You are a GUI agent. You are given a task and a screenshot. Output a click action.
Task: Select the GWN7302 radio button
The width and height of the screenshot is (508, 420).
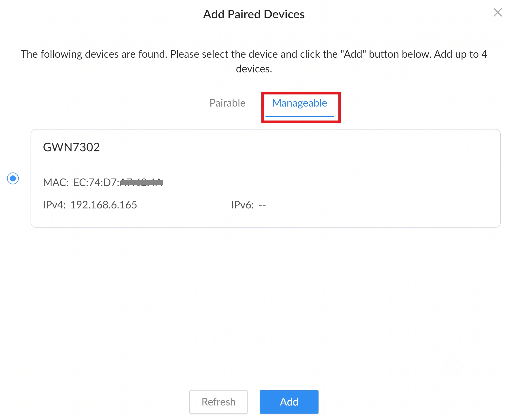(13, 178)
